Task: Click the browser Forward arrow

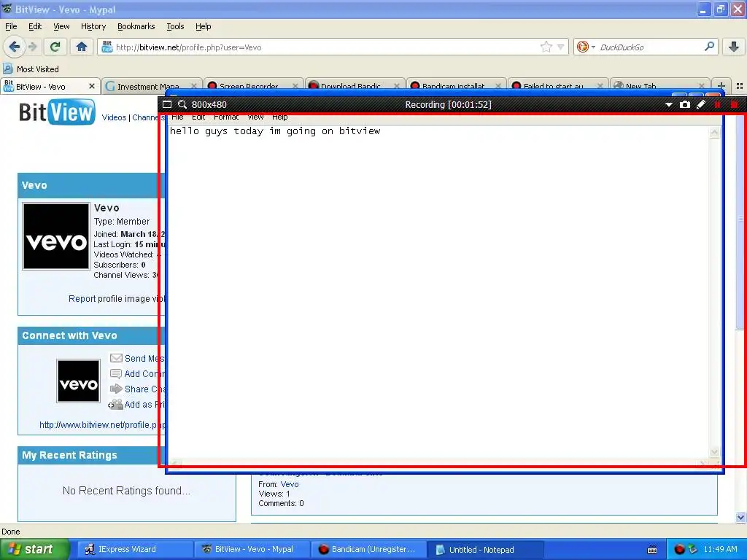Action: [33, 47]
